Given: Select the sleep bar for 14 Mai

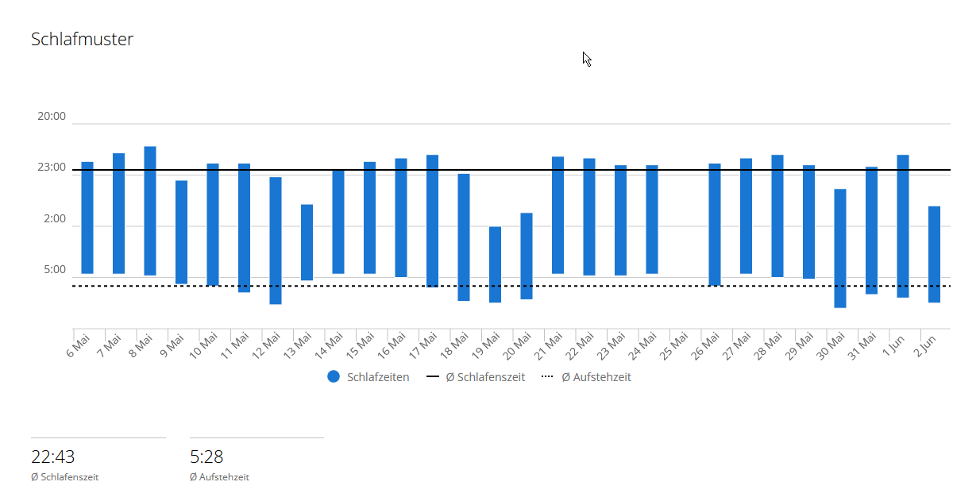Looking at the screenshot, I should pyautogui.click(x=338, y=222).
